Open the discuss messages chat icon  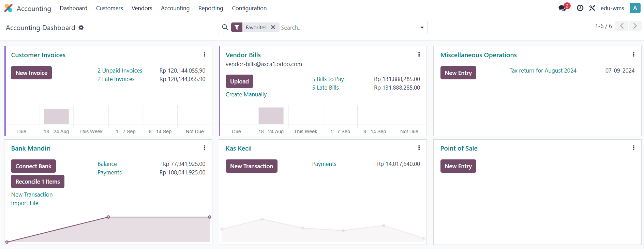[x=563, y=8]
